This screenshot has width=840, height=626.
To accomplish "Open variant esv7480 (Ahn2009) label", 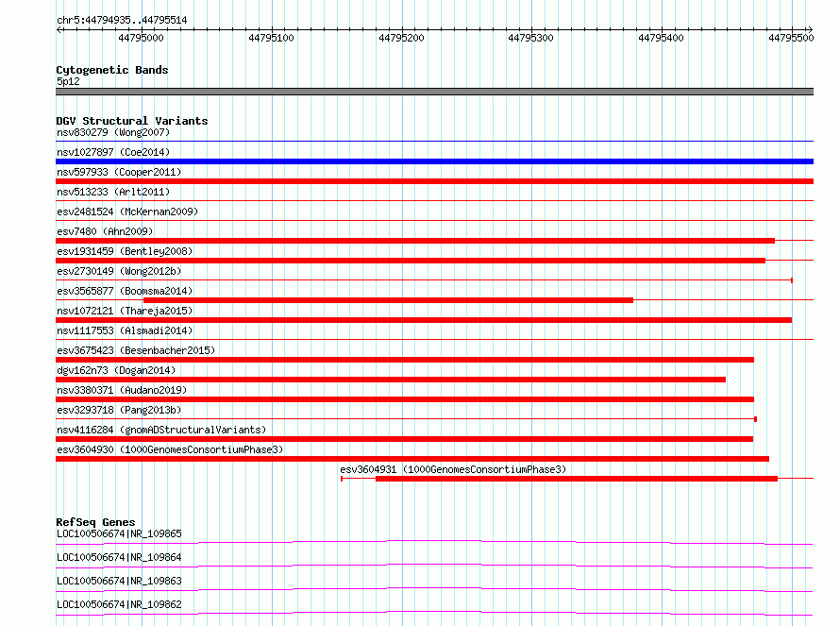I will tap(105, 231).
